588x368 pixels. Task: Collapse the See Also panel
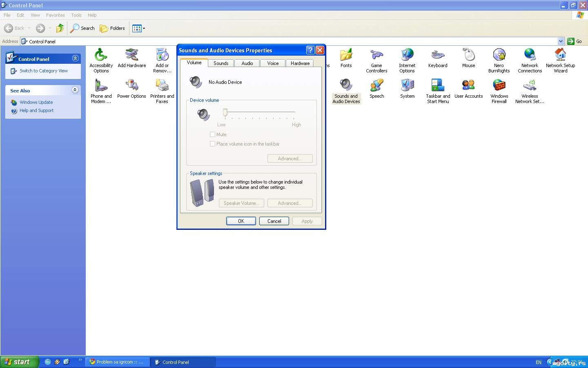pos(75,90)
